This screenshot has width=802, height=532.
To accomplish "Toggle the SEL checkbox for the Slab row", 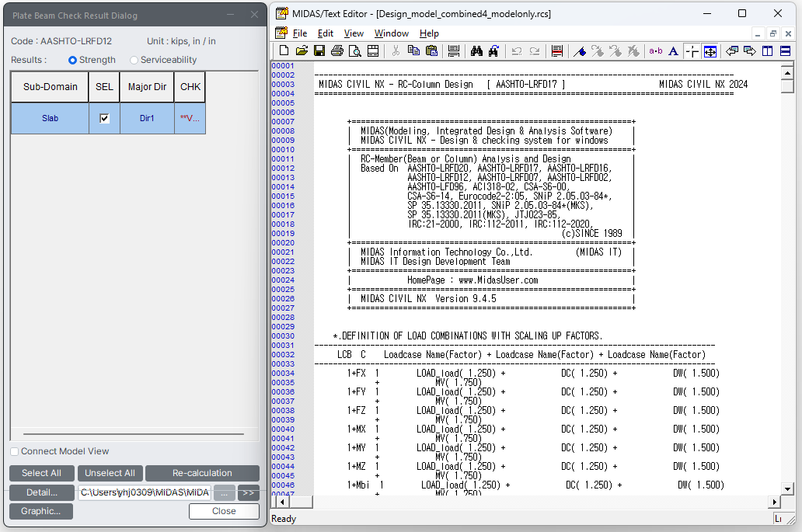I will point(104,118).
